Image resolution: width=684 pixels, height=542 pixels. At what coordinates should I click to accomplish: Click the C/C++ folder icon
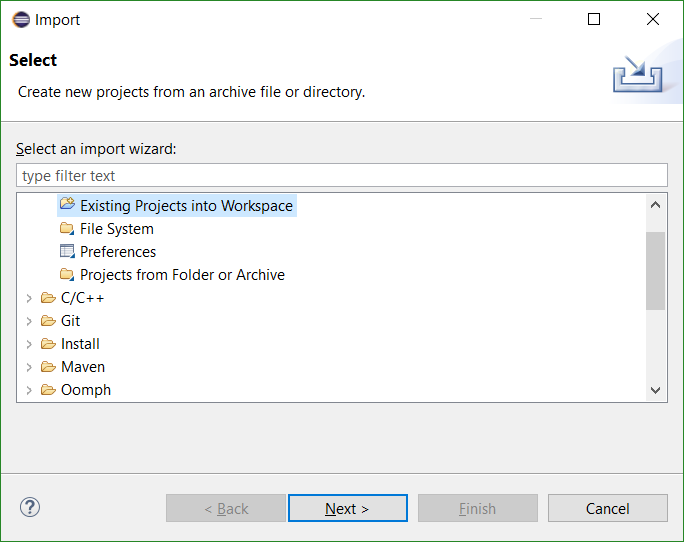click(48, 298)
